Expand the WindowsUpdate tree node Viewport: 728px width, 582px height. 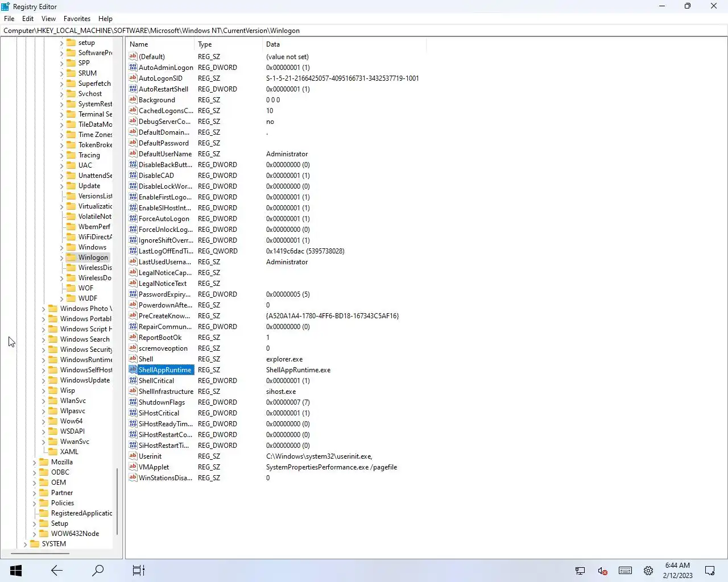(43, 380)
